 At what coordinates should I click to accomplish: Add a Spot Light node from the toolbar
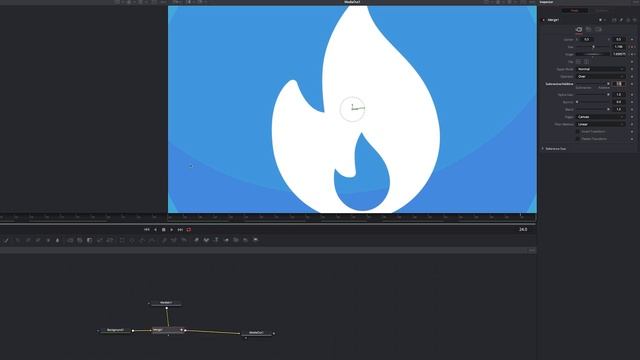pos(246,240)
